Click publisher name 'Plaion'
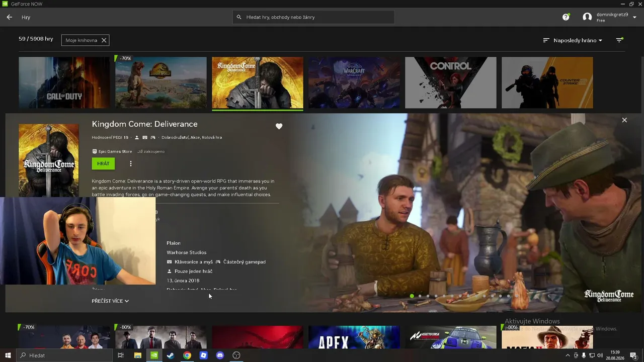644x362 pixels. 174,243
